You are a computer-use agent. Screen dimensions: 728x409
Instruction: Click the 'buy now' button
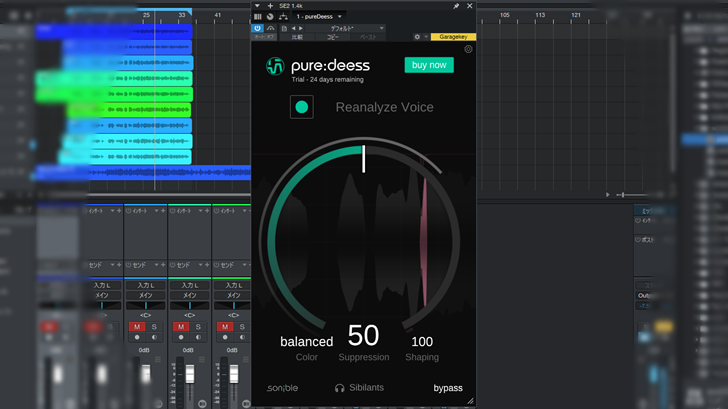point(429,65)
